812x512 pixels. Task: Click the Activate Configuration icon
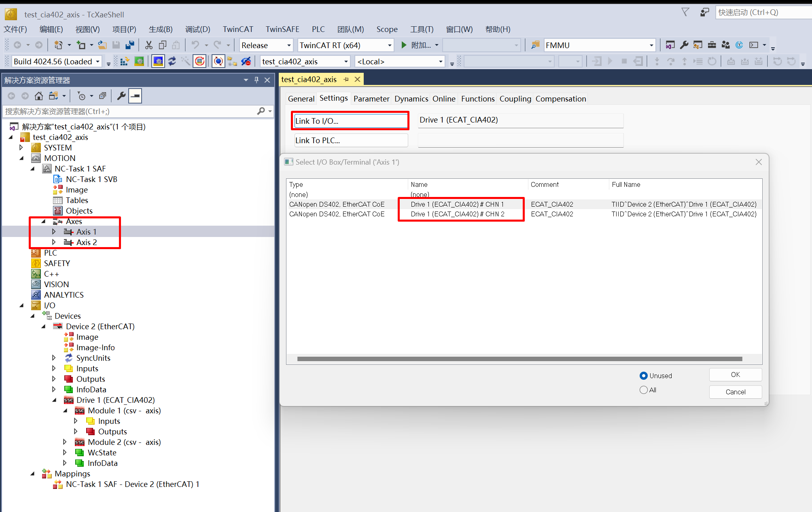tap(125, 61)
